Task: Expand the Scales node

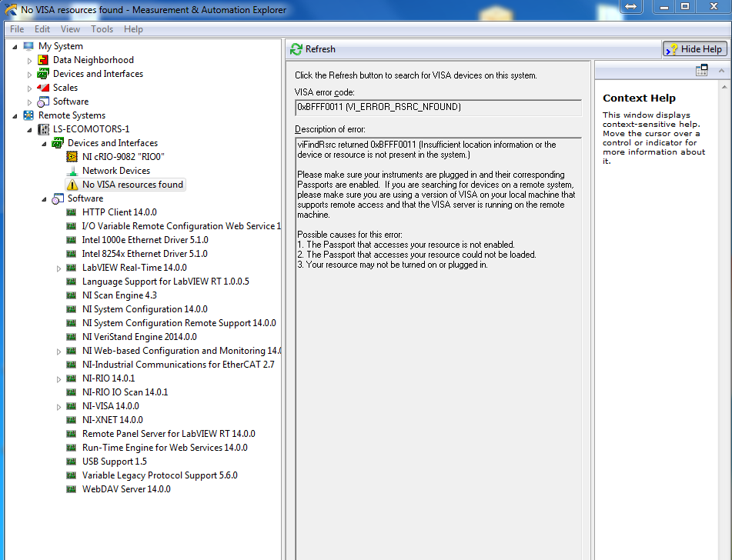Action: pyautogui.click(x=29, y=88)
